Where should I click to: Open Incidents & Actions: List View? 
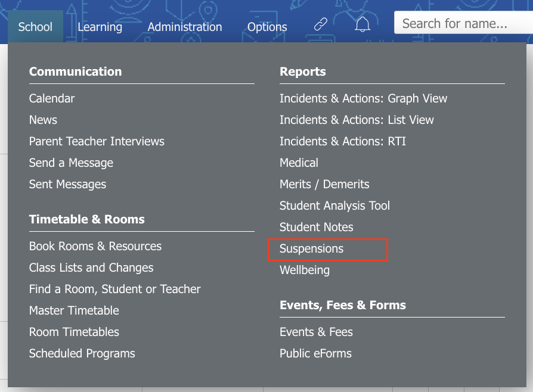357,120
